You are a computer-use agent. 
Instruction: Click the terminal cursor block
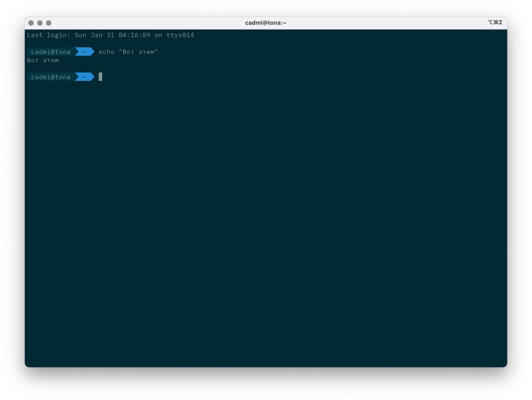coord(101,77)
